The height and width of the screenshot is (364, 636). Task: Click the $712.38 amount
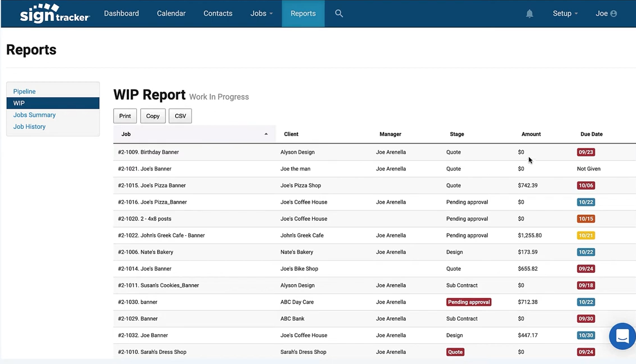point(528,302)
